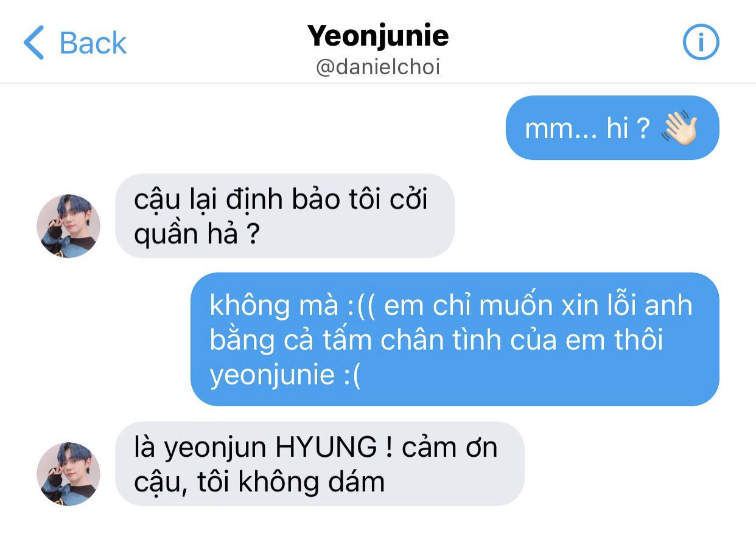Screen dimensions: 756x534
Task: Tap the word "hi" in the first sent message
Action: tap(617, 128)
